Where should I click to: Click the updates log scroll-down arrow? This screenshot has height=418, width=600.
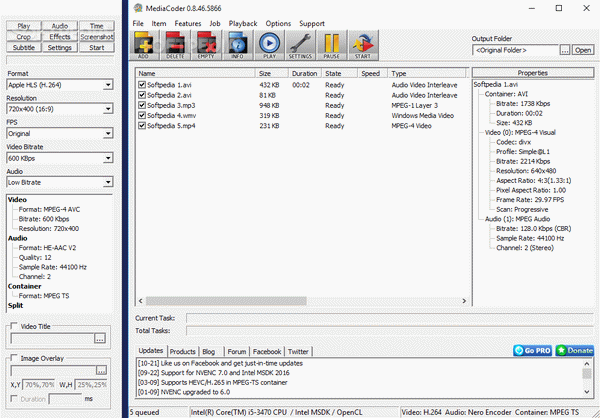[587, 392]
